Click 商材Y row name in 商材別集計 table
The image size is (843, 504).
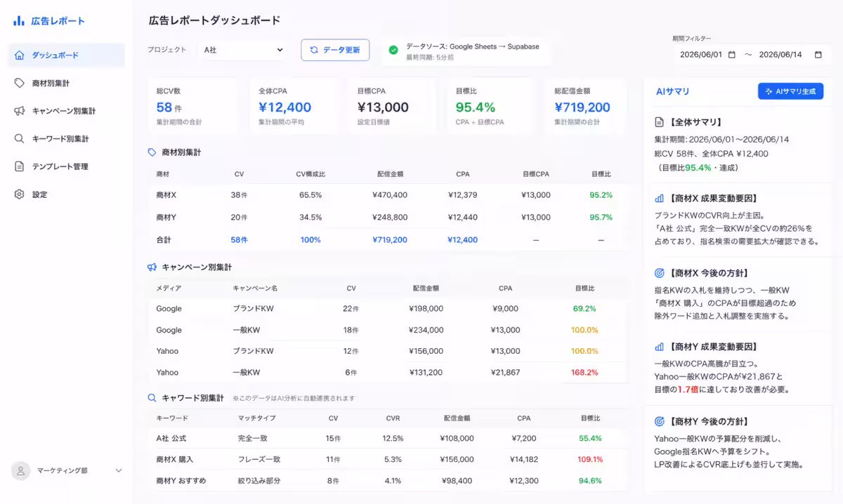pos(166,218)
